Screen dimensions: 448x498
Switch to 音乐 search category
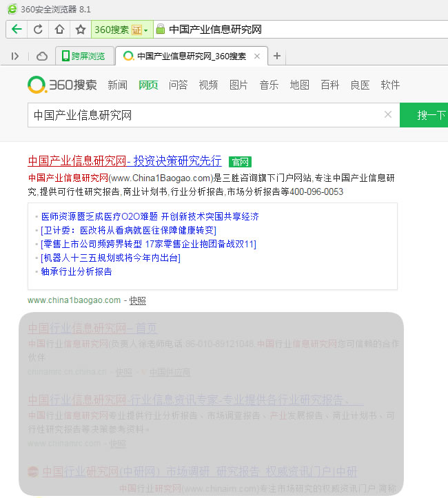[x=269, y=85]
